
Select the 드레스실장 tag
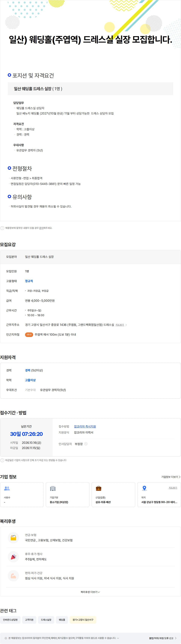[46, 620]
